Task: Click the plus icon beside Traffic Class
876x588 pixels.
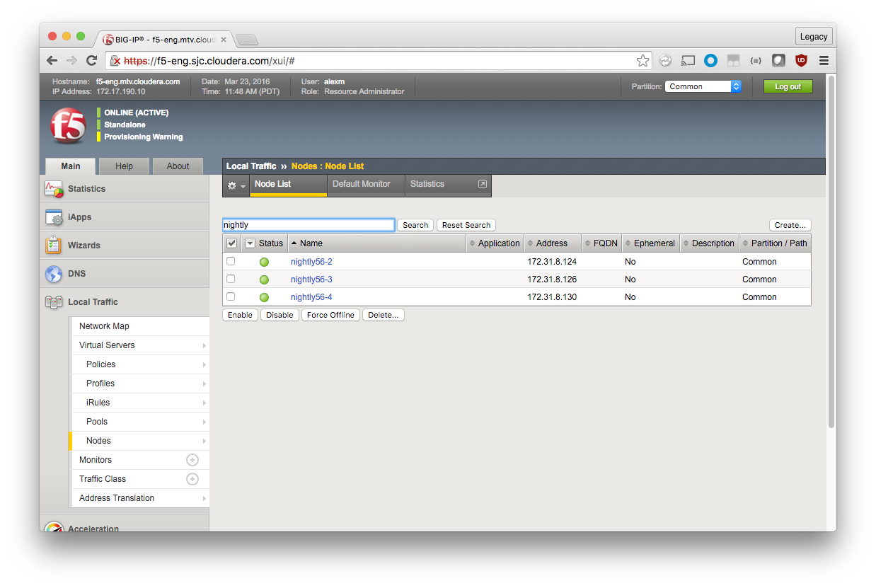Action: point(192,479)
